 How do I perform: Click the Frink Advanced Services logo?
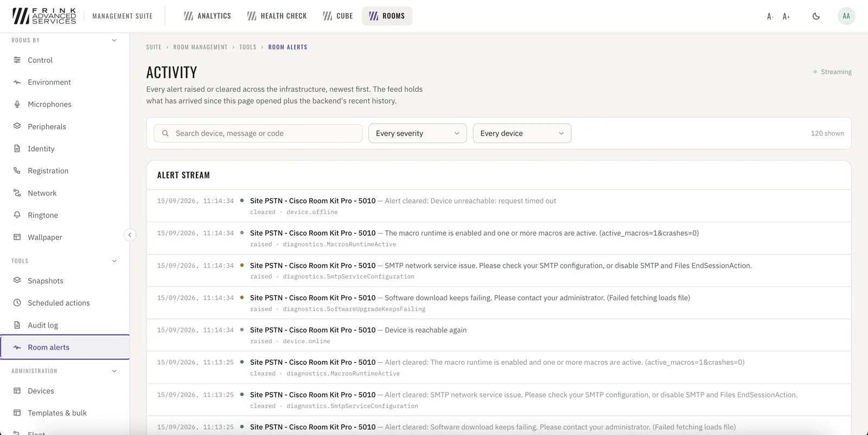point(44,16)
